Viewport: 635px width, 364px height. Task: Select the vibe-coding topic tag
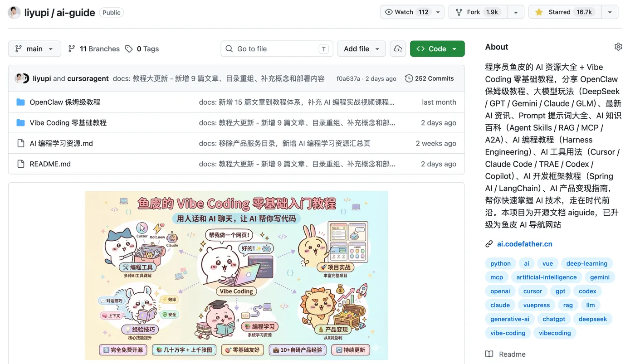click(x=508, y=333)
